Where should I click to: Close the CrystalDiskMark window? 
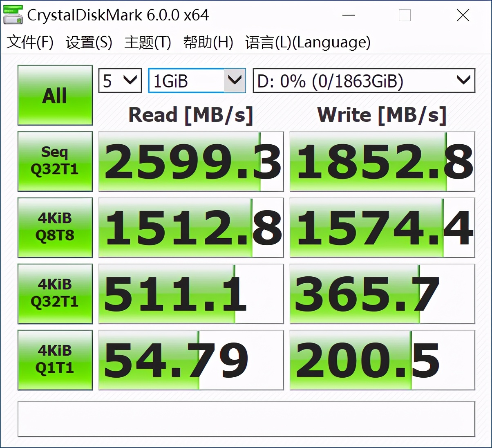(x=463, y=16)
